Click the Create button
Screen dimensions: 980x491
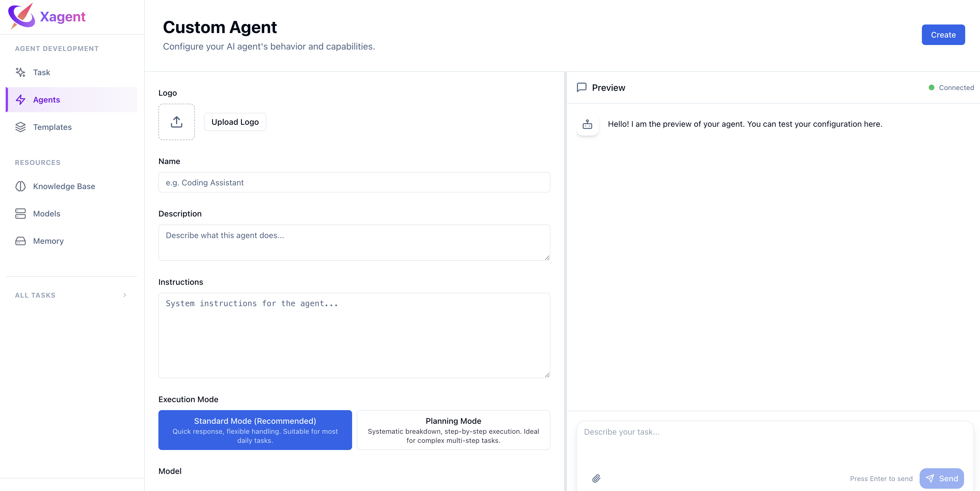[943, 35]
